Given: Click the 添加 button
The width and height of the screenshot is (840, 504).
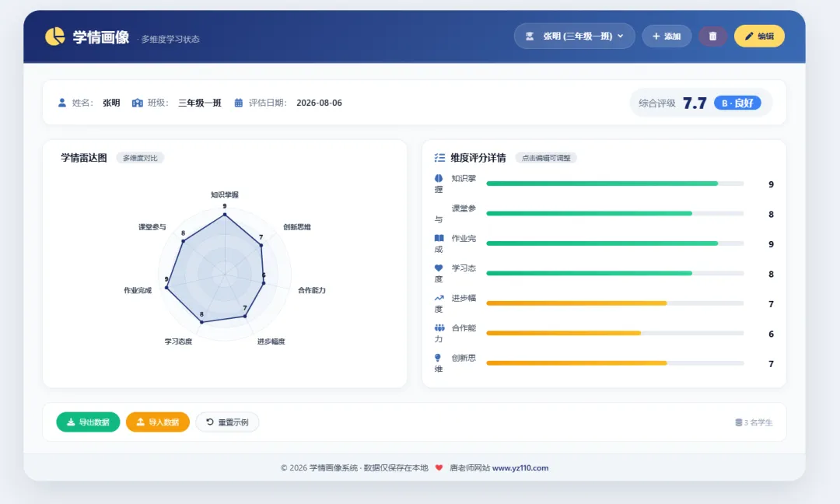Looking at the screenshot, I should [667, 36].
